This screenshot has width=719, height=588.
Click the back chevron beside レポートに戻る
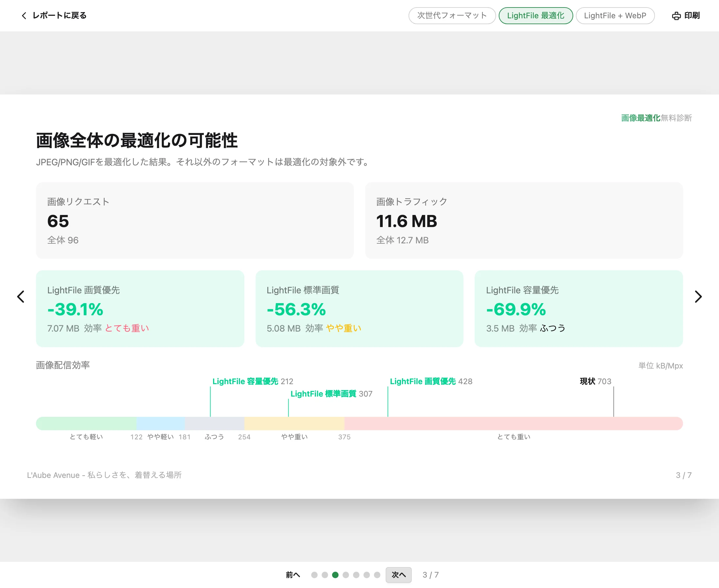(24, 16)
